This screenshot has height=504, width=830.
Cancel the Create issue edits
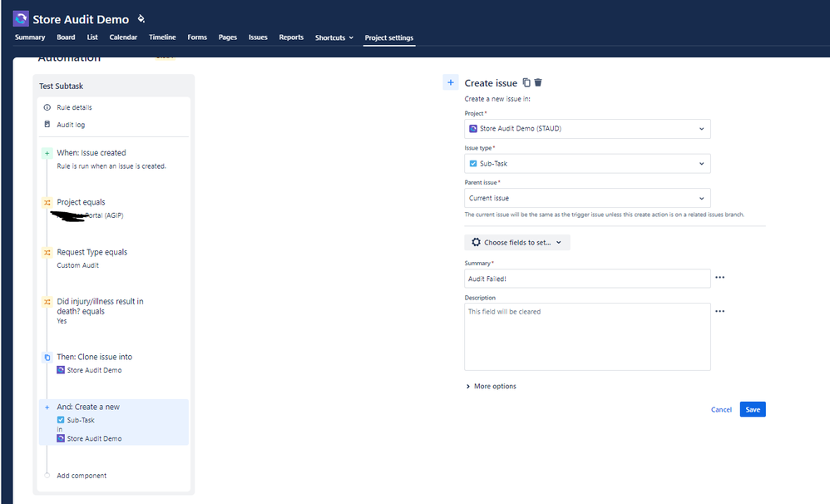(721, 409)
